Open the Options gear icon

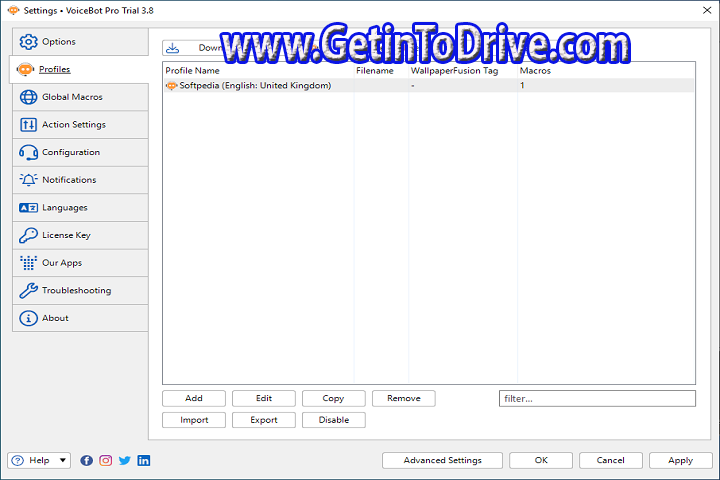pyautogui.click(x=28, y=42)
